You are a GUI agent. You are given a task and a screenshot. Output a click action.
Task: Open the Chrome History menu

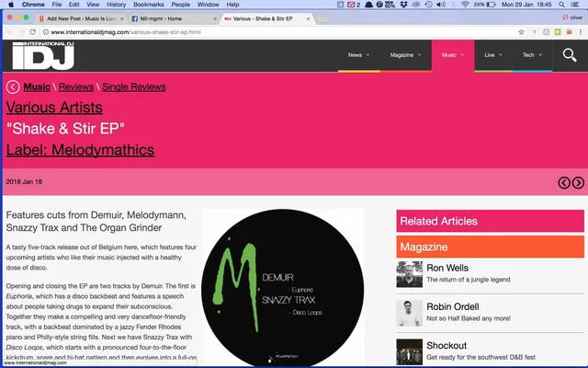click(x=117, y=5)
